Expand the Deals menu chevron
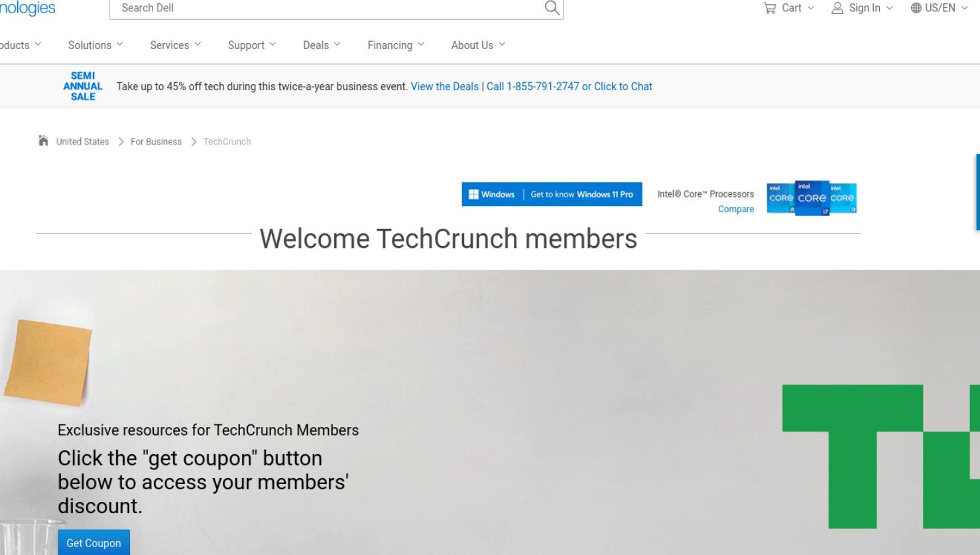This screenshot has width=980, height=555. (337, 44)
